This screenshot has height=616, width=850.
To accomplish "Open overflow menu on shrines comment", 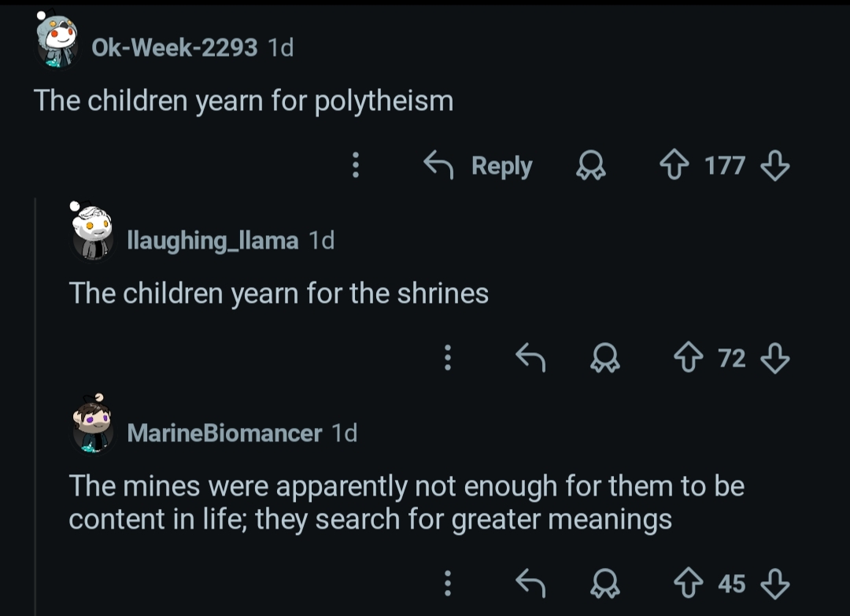I will [x=447, y=358].
